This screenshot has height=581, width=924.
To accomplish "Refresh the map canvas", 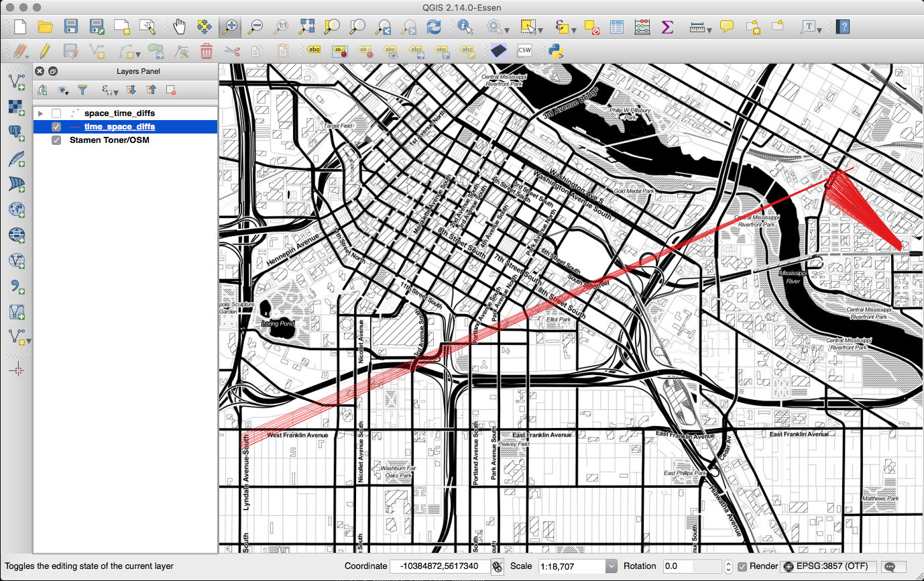I will point(434,27).
